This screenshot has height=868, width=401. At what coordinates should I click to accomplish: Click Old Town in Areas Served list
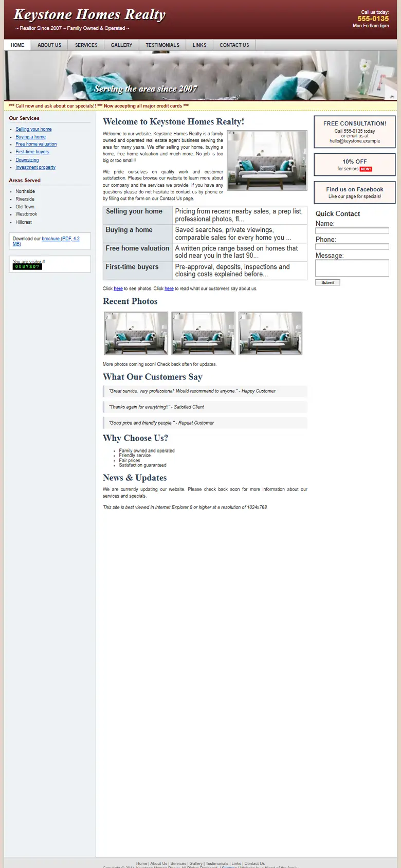25,207
